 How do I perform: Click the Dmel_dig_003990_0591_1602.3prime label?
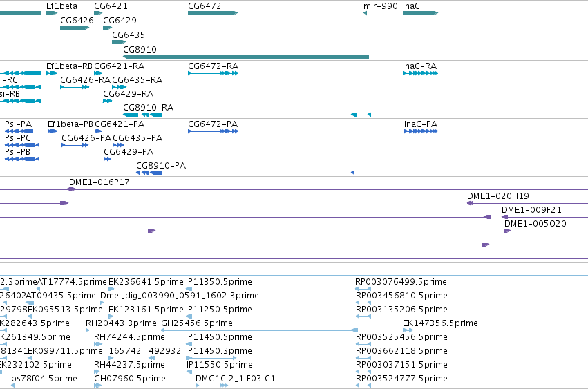point(180,296)
